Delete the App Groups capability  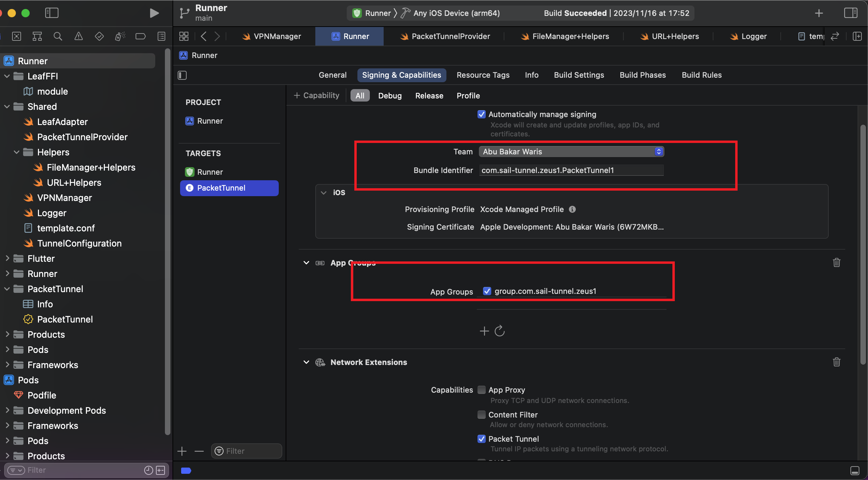point(836,263)
